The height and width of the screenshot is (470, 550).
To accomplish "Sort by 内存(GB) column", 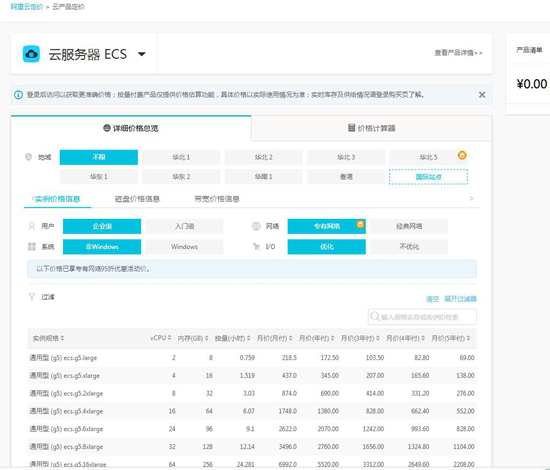I will (x=193, y=338).
